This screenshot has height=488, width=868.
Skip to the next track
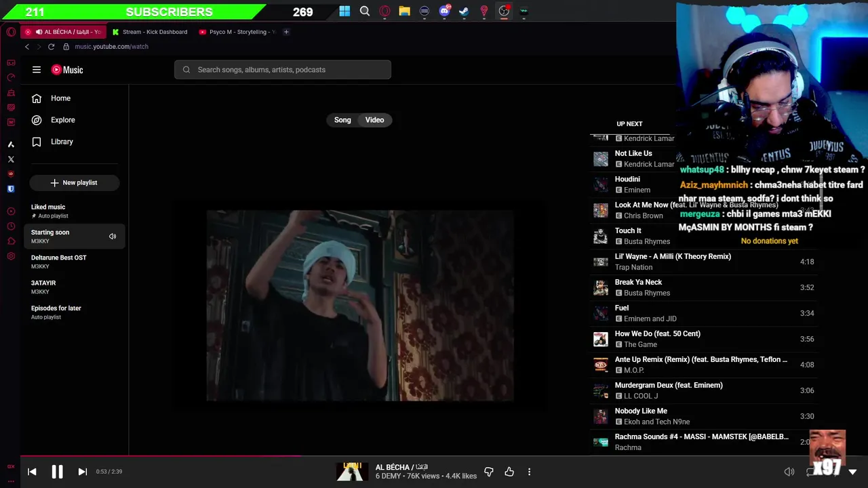82,472
